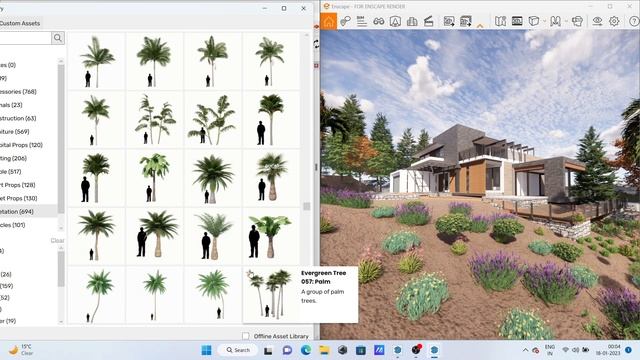Select Evergreen Tree 057 Palm group thumbnail
Screen dimensions: 640x360
click(x=271, y=294)
